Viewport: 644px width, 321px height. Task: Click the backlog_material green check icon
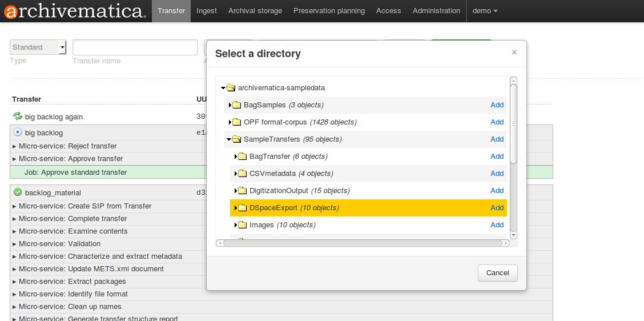click(18, 192)
